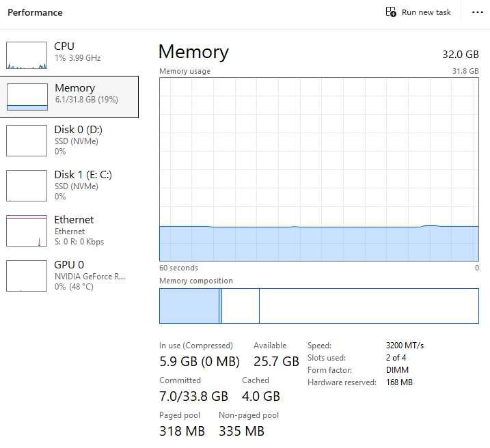Click the Performance page heading
Image resolution: width=490 pixels, height=448 pixels.
tap(35, 12)
